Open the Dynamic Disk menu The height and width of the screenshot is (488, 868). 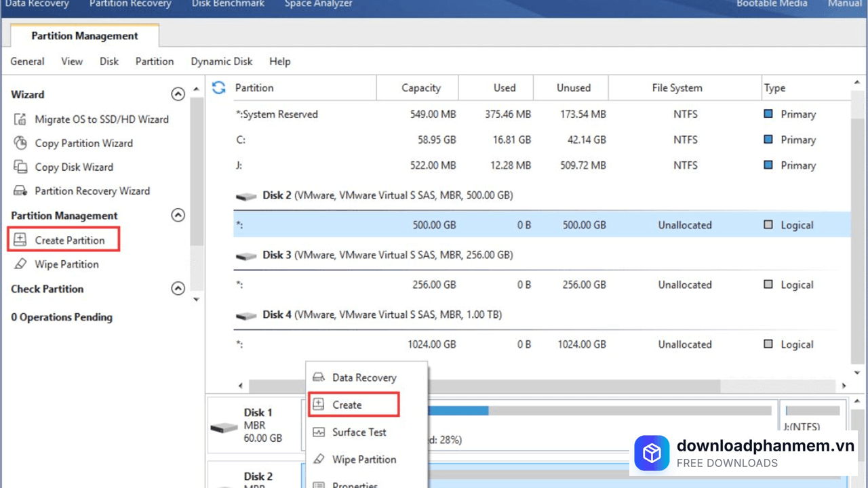[222, 61]
